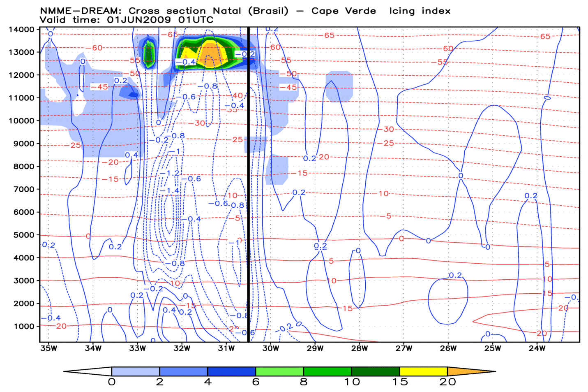
Task: Click the y-axis label 9000
Action: click(24, 144)
